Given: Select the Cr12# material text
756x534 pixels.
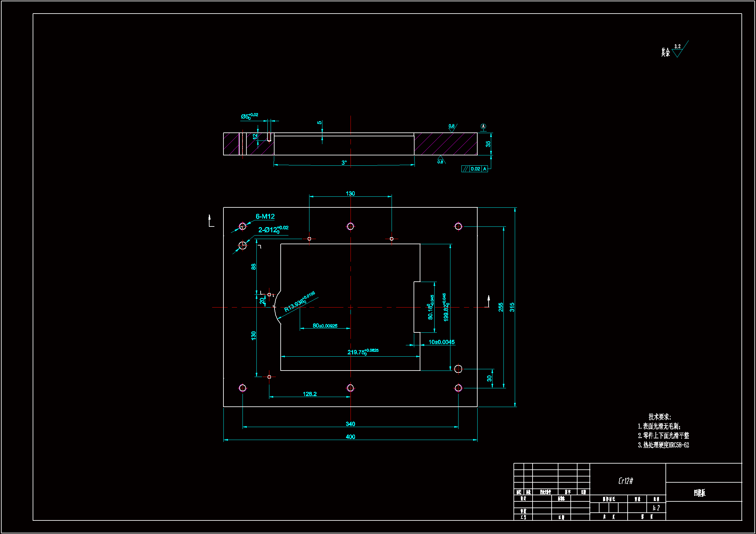Looking at the screenshot, I should coord(626,481).
